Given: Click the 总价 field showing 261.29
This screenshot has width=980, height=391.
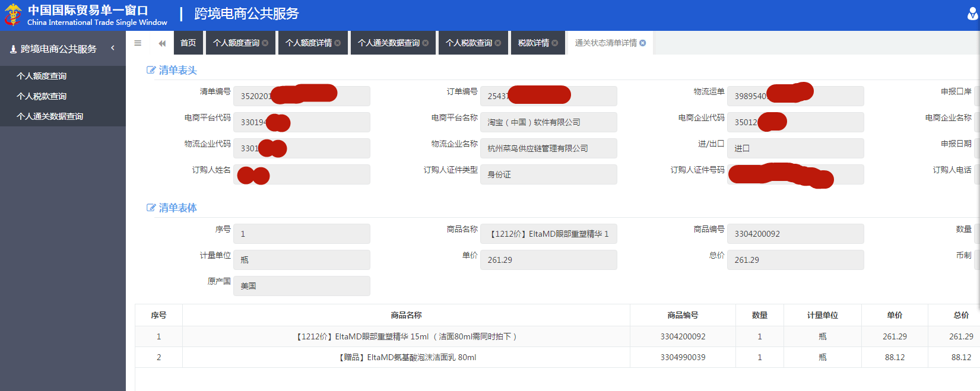Looking at the screenshot, I should 795,260.
